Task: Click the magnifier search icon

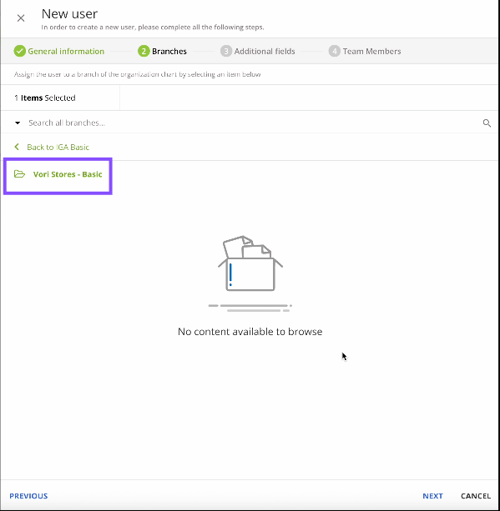Action: (487, 123)
